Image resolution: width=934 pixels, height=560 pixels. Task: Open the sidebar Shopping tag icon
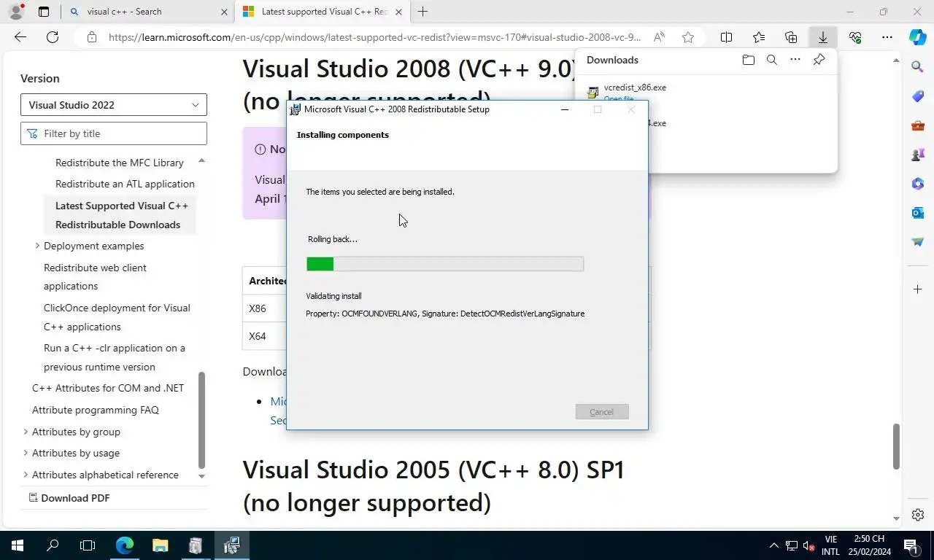pos(918,96)
